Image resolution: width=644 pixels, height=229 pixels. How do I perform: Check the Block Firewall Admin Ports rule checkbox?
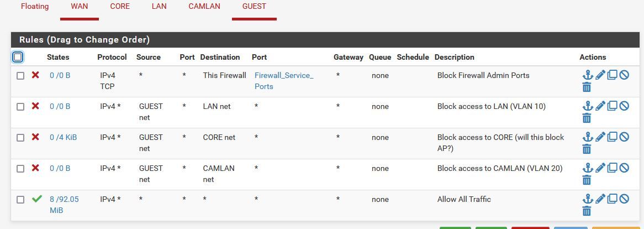(20, 76)
